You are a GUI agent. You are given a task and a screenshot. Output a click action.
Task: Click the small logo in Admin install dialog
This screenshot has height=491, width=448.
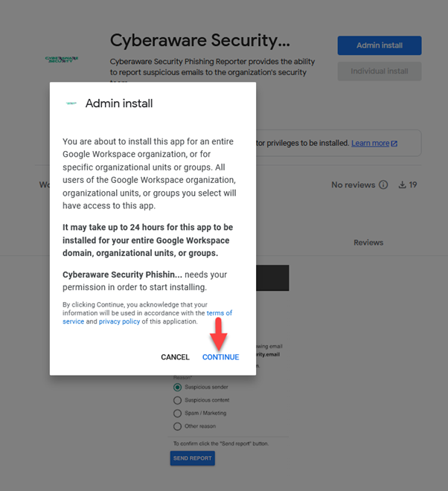tap(71, 103)
